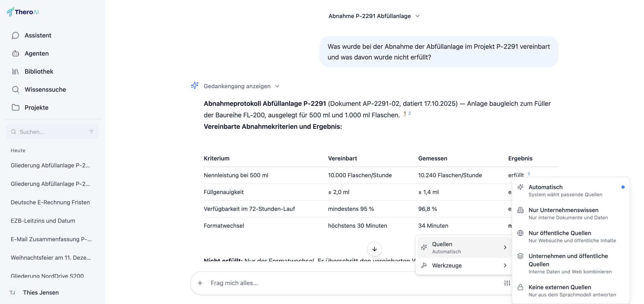This screenshot has height=304, width=644.
Task: Select Nur Unternehmenswissen option
Action: coord(571,214)
